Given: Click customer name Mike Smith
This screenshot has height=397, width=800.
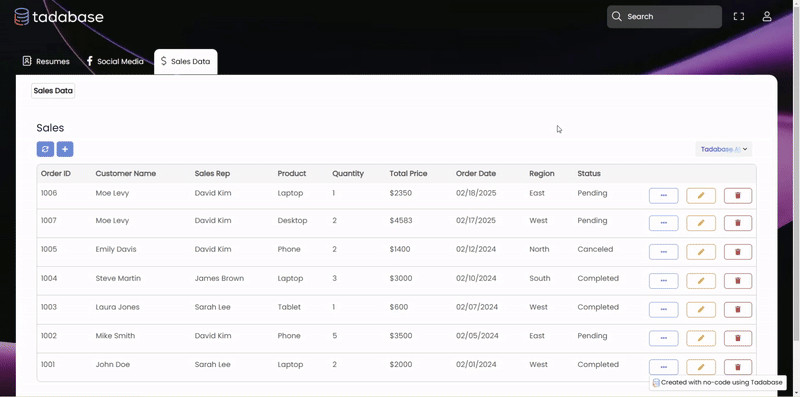Looking at the screenshot, I should pyautogui.click(x=115, y=336).
